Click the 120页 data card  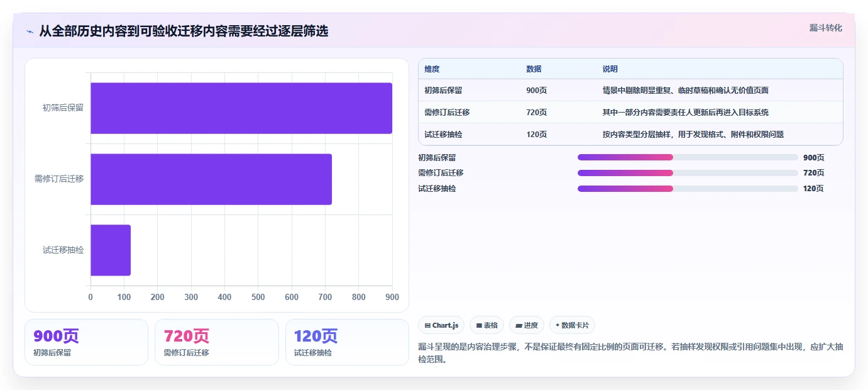tap(347, 342)
